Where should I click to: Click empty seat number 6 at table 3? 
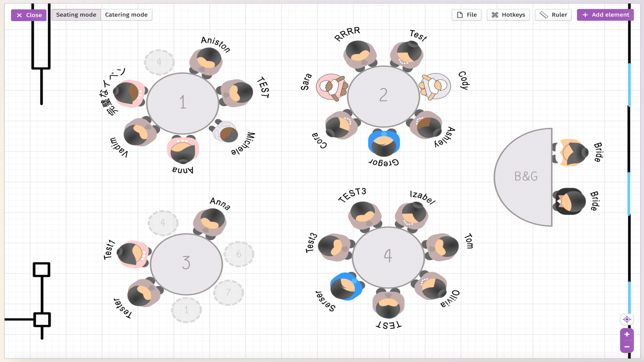point(238,254)
